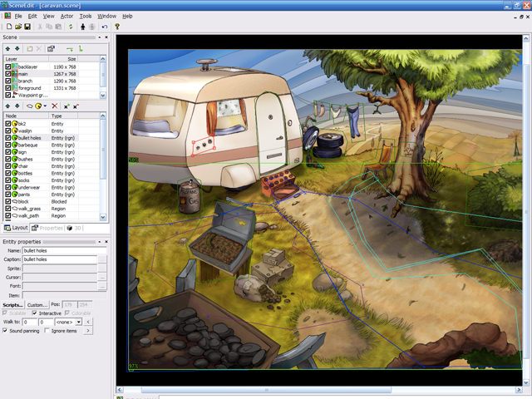Move node up in node toolbar
Screen dimensions: 532x399
click(7, 106)
